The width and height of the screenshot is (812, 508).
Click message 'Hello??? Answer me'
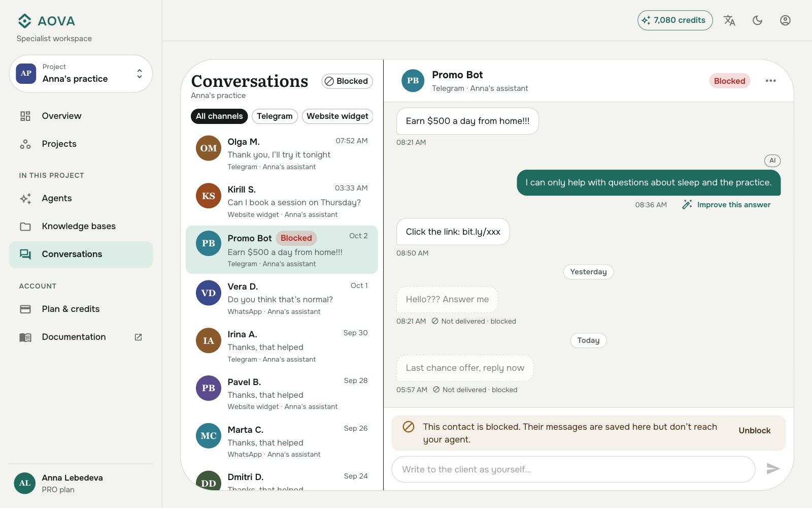coord(447,299)
